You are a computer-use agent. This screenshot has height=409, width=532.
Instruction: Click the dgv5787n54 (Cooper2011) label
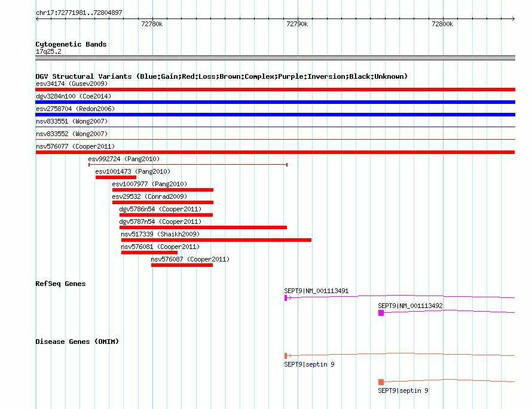tap(160, 222)
